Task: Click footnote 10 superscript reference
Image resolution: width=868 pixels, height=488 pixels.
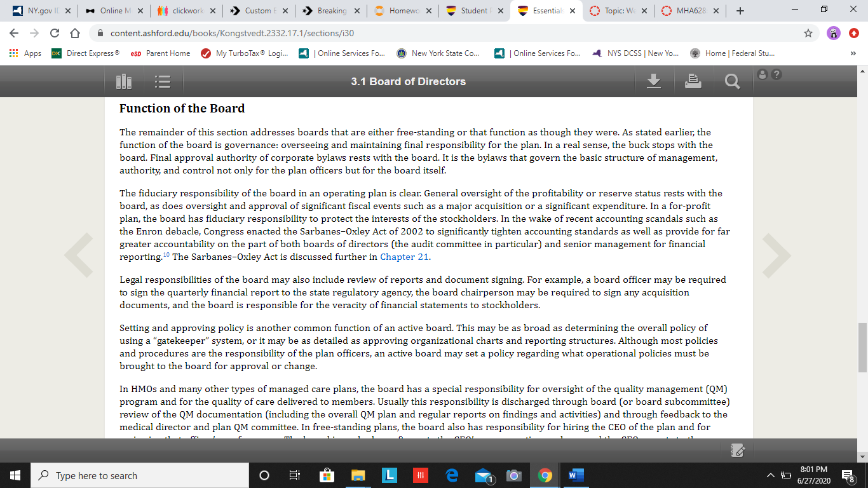Action: click(167, 255)
